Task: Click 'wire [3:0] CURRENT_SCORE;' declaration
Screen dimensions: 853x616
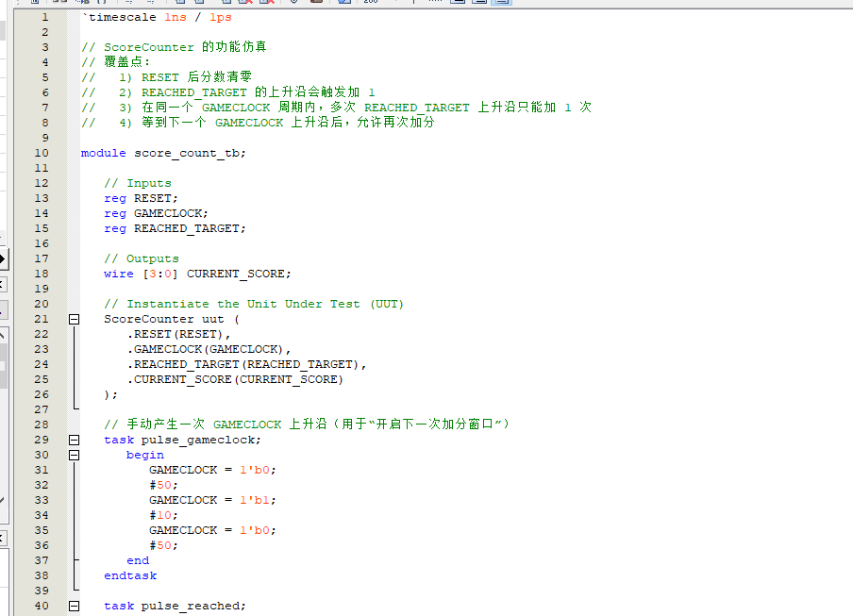Action: (197, 274)
